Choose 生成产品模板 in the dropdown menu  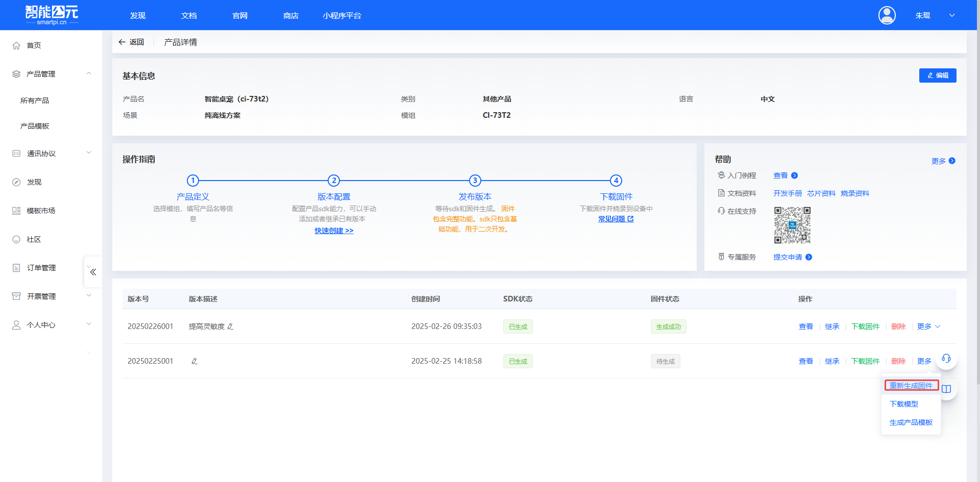(x=911, y=422)
